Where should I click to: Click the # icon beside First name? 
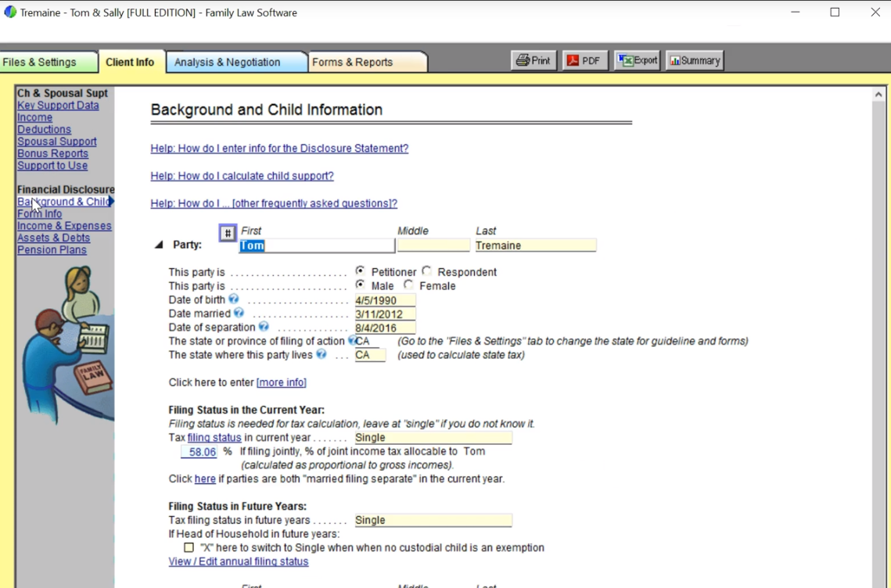[x=228, y=233]
